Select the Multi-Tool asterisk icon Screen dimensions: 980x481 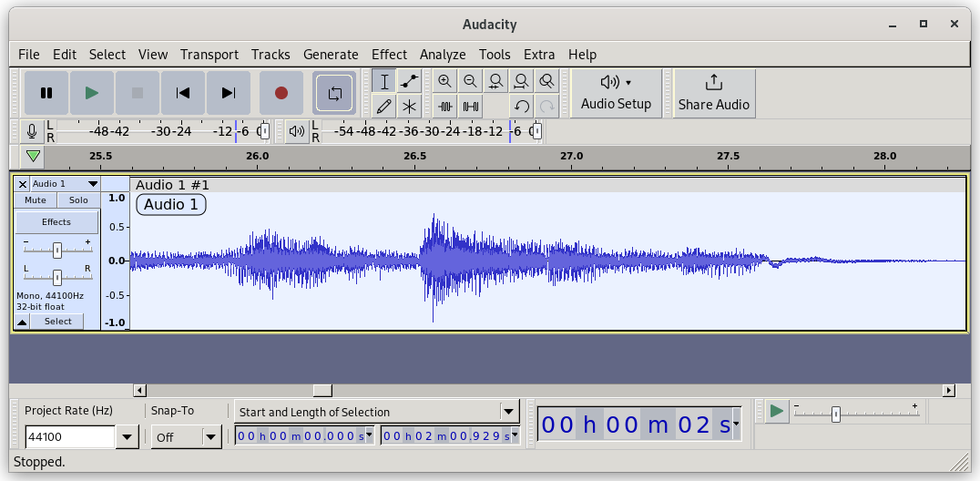point(409,107)
